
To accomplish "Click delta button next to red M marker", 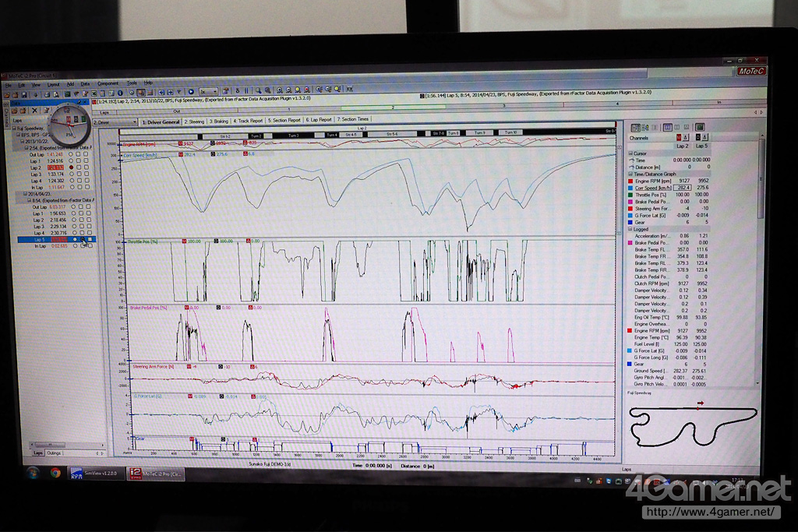I will click(686, 137).
